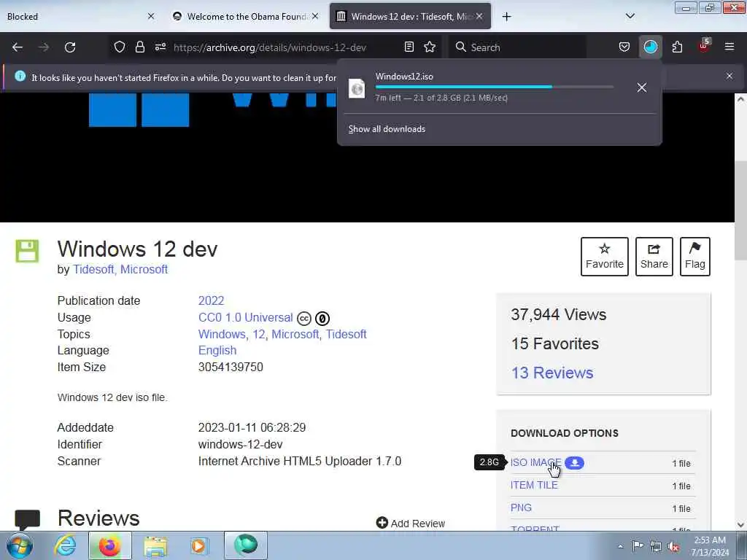Viewport: 747px width, 560px height.
Task: Open the green globe app in taskbar
Action: (x=245, y=545)
